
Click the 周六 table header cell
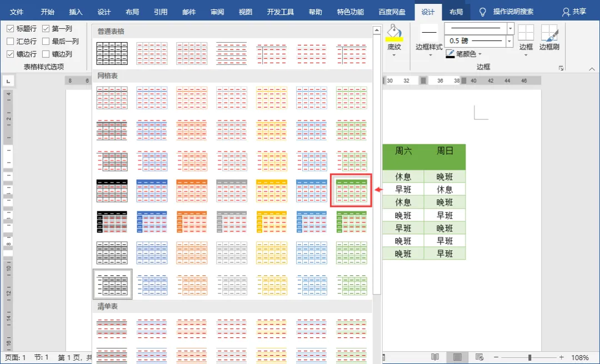pyautogui.click(x=403, y=157)
